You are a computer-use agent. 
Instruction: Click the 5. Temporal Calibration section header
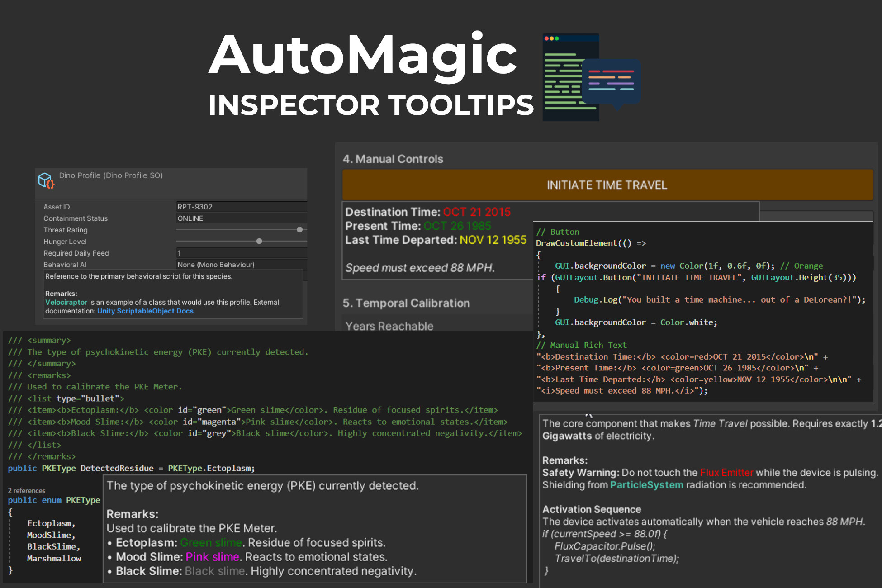[x=406, y=303]
